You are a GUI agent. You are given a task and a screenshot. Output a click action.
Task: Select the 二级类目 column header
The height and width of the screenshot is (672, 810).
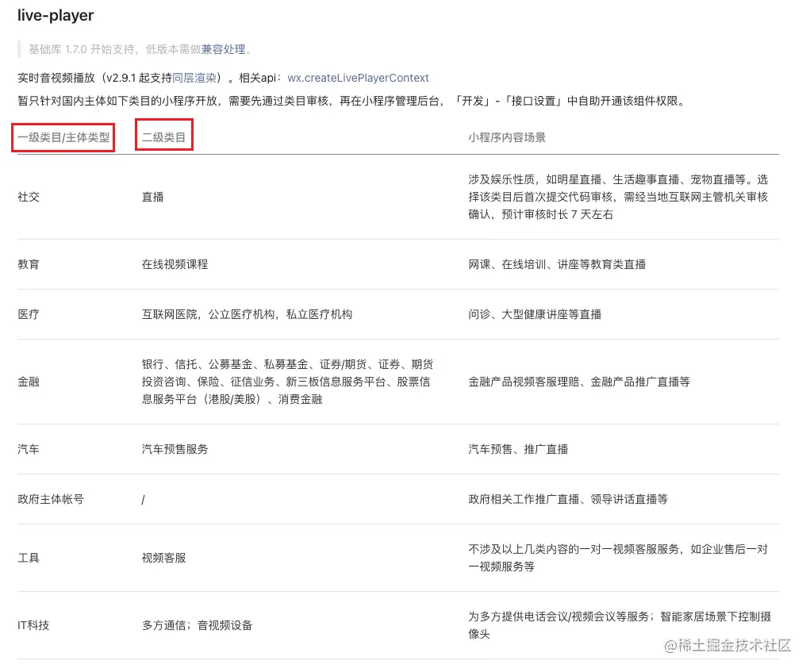click(x=163, y=137)
